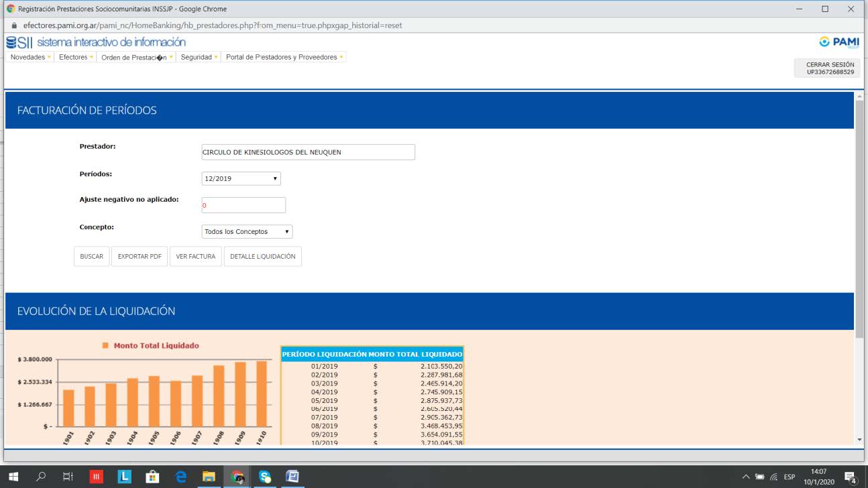The image size is (868, 488).
Task: Click the page vertical scrollbar thumb
Action: click(x=860, y=220)
